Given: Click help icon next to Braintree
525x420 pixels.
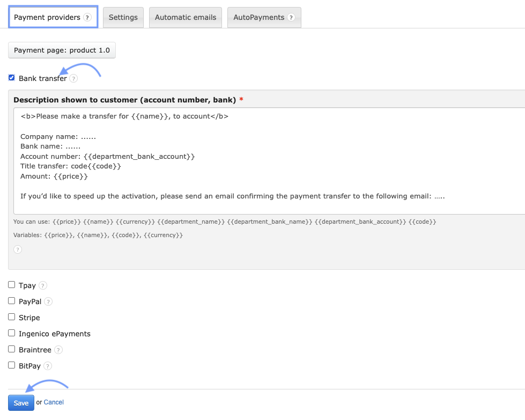Looking at the screenshot, I should tap(58, 350).
